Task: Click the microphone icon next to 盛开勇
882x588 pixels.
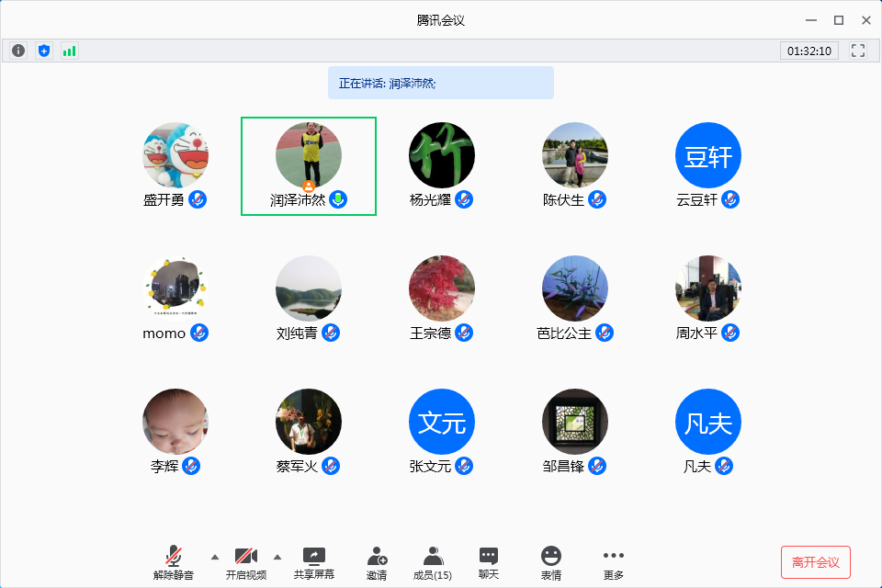Action: click(x=198, y=199)
